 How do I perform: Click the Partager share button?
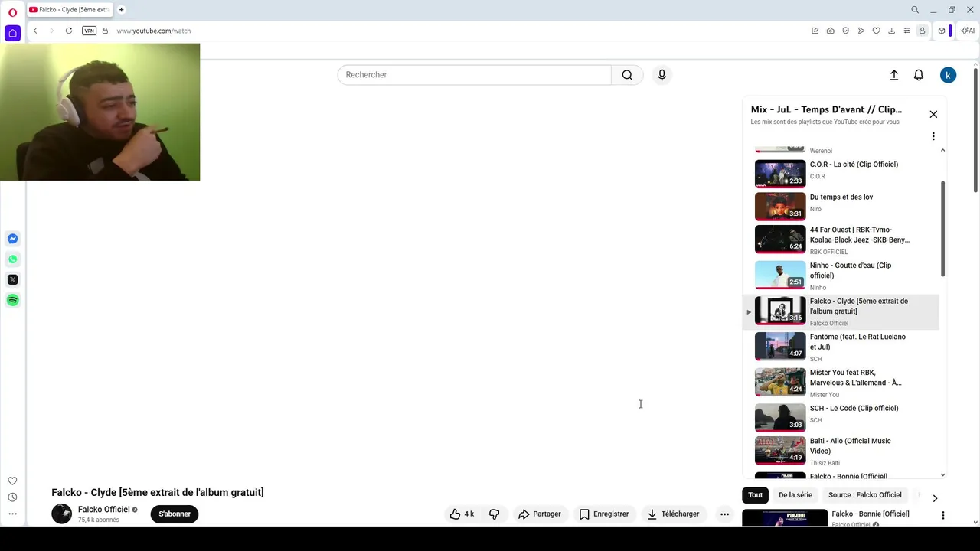tap(540, 514)
